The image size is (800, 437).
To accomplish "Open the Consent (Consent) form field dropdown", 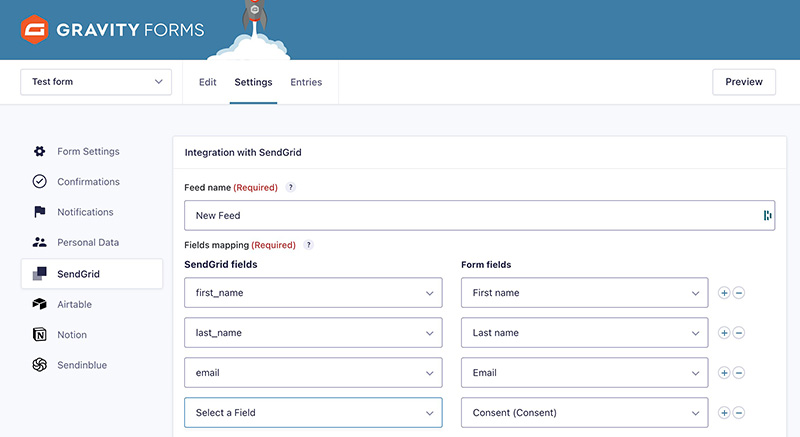I will [585, 413].
